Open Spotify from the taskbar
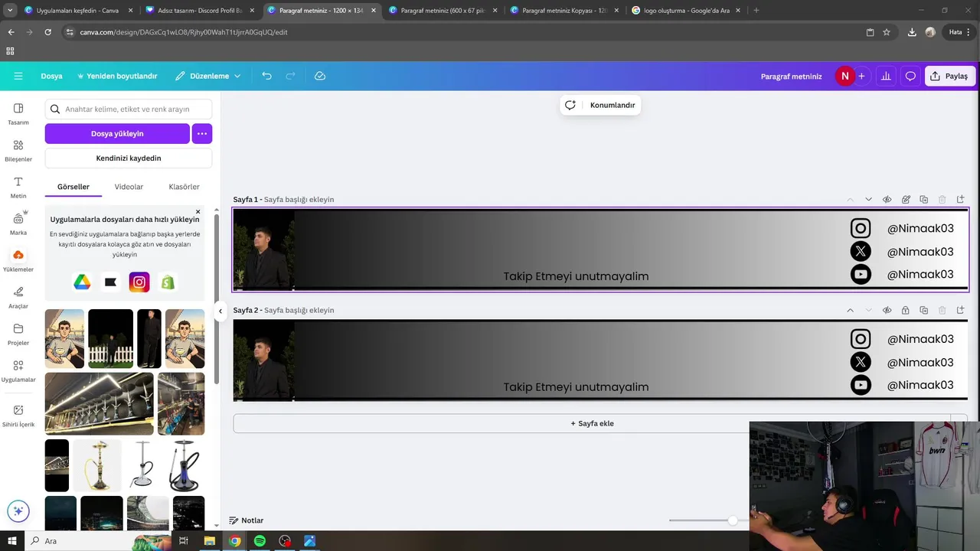The height and width of the screenshot is (551, 980). coord(260,541)
